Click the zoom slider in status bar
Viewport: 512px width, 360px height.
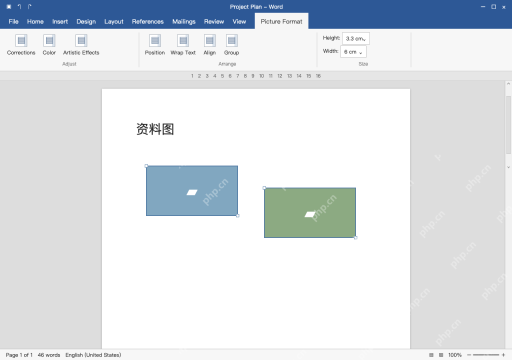coord(486,355)
